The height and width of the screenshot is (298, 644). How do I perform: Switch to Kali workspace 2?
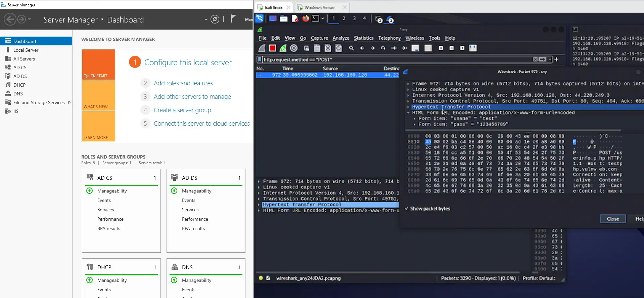click(x=344, y=18)
